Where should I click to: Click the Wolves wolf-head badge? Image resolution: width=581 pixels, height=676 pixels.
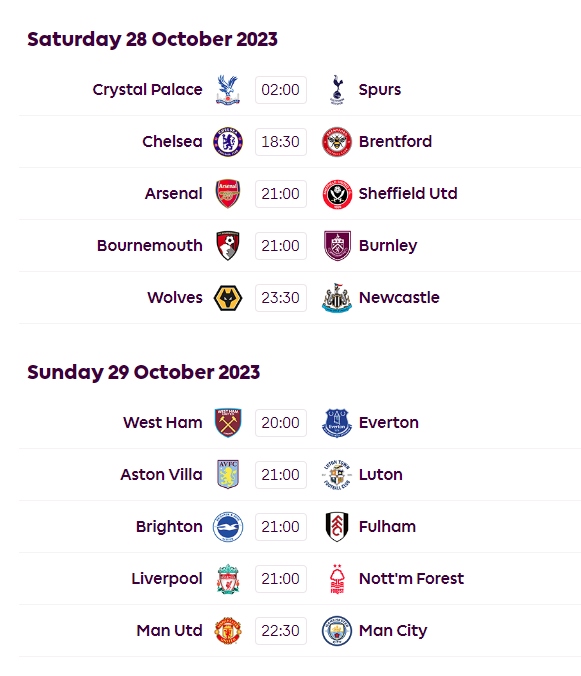228,298
